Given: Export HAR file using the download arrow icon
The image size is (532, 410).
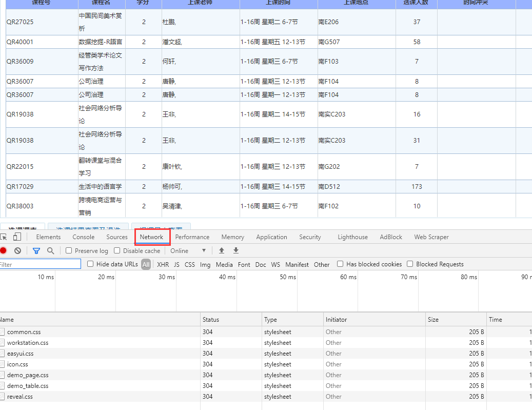Looking at the screenshot, I should (235, 250).
